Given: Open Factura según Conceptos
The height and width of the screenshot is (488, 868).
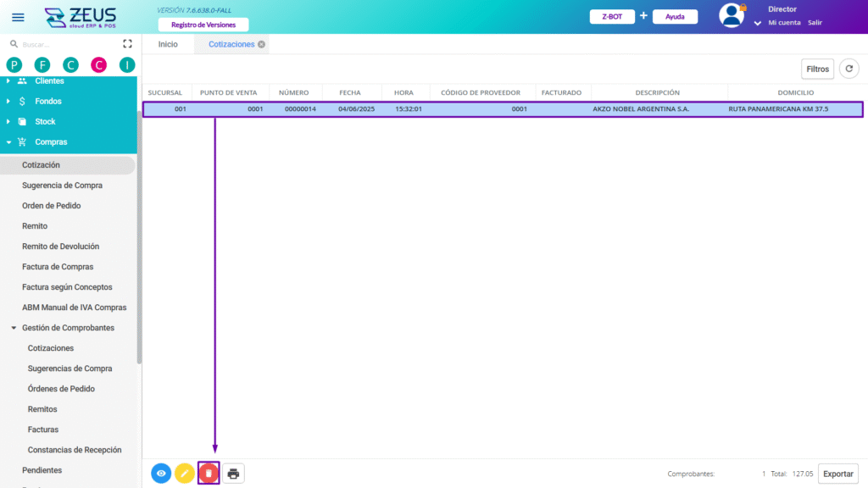Looking at the screenshot, I should click(x=67, y=287).
